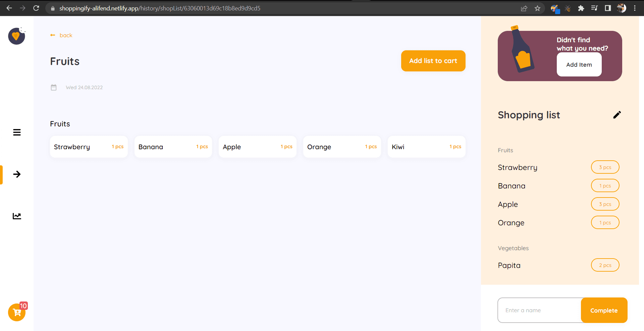Click the pencil edit icon for Shopping list
The height and width of the screenshot is (331, 644).
tap(617, 115)
